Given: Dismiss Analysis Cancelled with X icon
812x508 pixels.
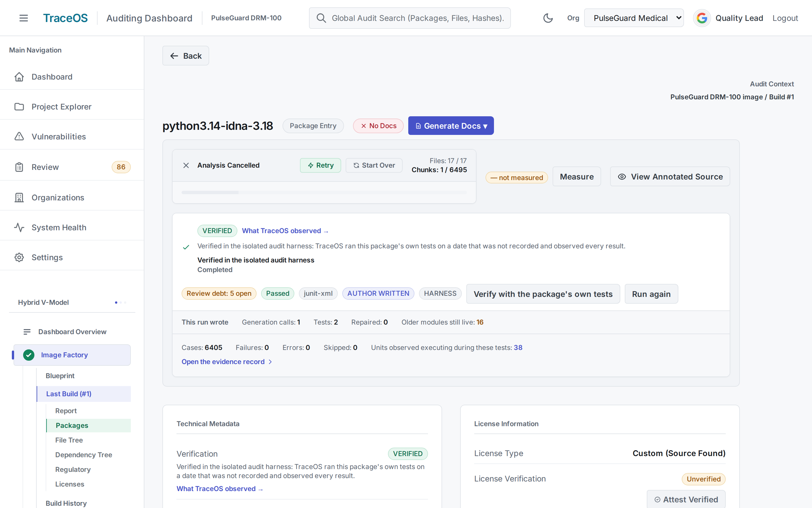Looking at the screenshot, I should 186,165.
